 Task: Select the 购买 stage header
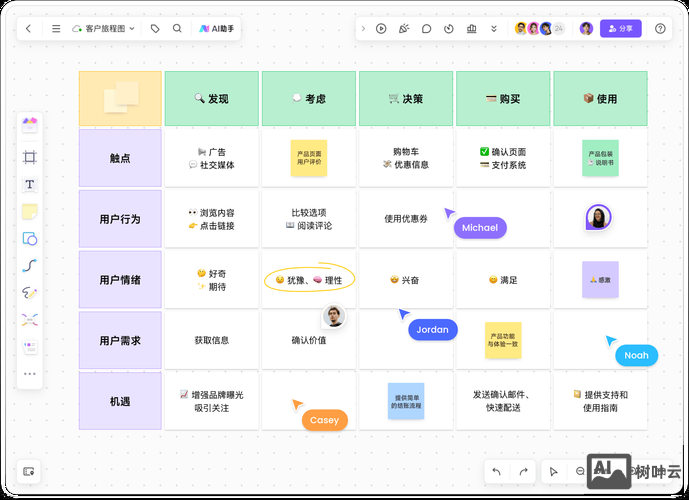point(503,99)
